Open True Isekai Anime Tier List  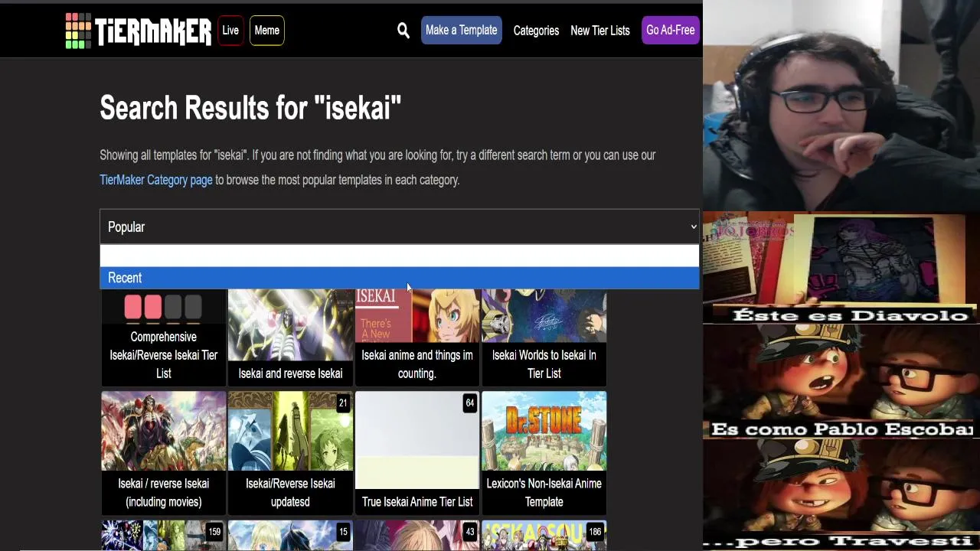[x=417, y=452]
